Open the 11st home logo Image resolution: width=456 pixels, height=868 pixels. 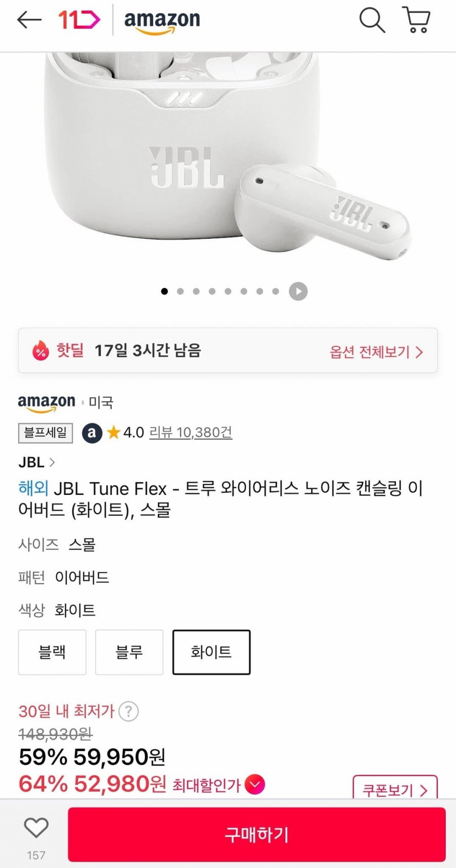coord(79,20)
